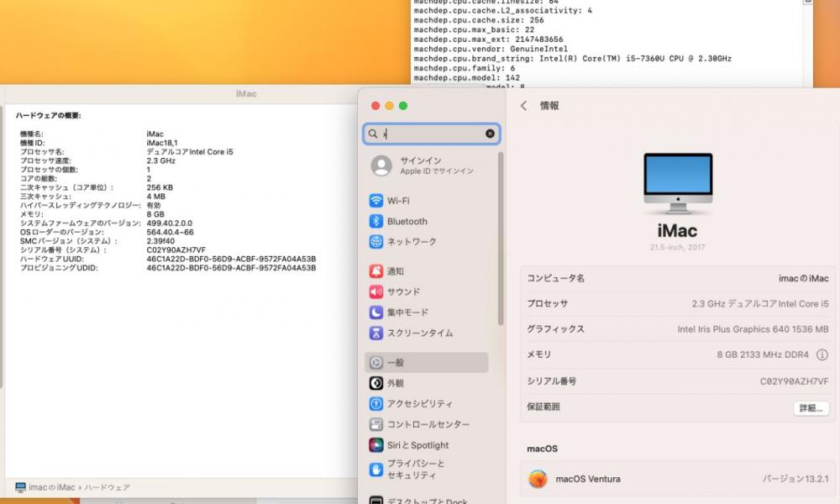Screen dimensions: 840x504
Task: Select the General gear icon
Action: click(x=376, y=363)
